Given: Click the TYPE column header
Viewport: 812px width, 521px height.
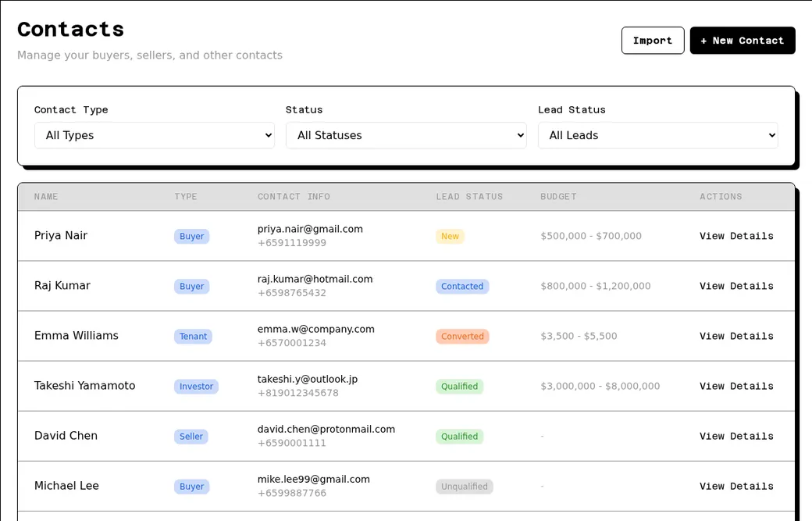Looking at the screenshot, I should [186, 197].
